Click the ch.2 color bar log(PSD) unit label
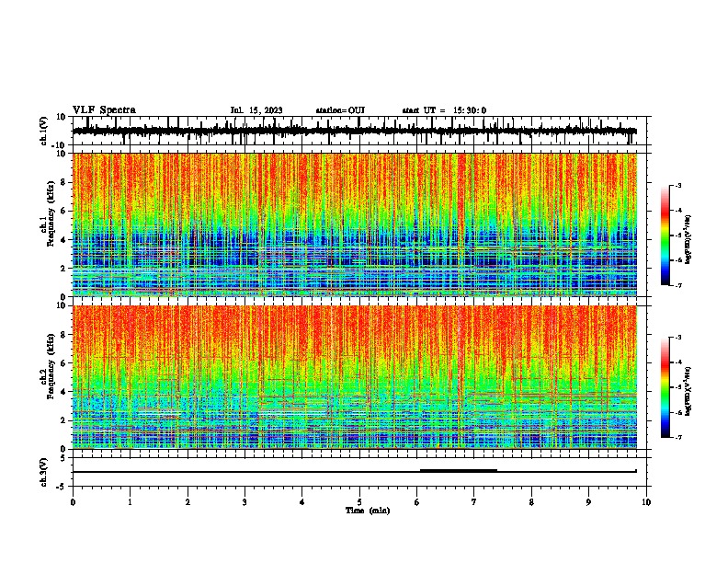Image resolution: width=728 pixels, height=563 pixels. (x=688, y=391)
